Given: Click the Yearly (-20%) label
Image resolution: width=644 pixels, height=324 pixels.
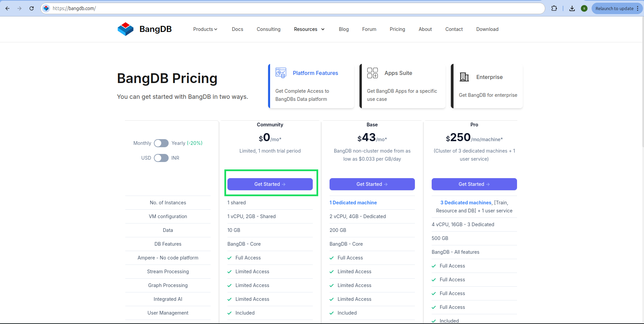Looking at the screenshot, I should [187, 143].
